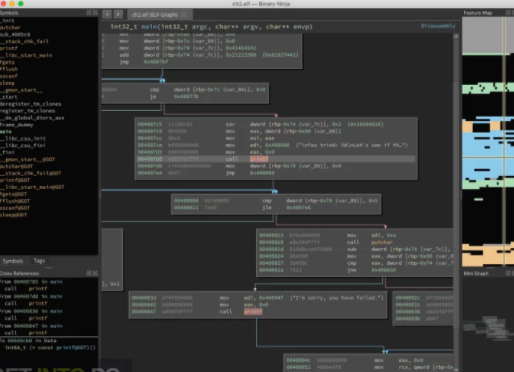
Task: Undock the Mini Graph panel
Action: [x=508, y=273]
